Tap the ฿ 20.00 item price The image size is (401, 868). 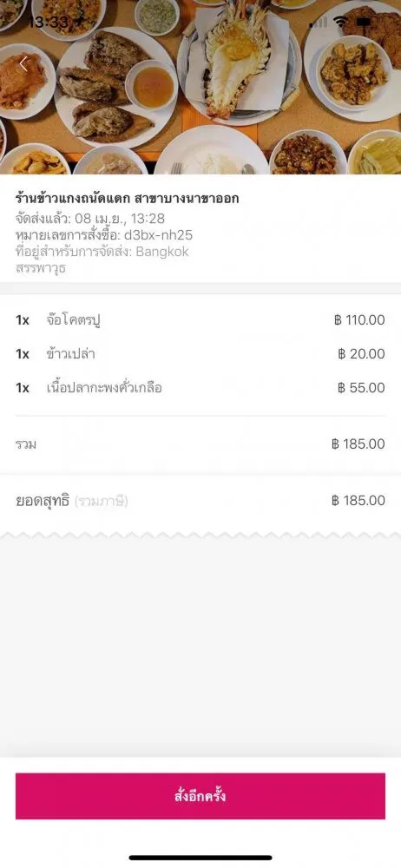click(x=361, y=354)
